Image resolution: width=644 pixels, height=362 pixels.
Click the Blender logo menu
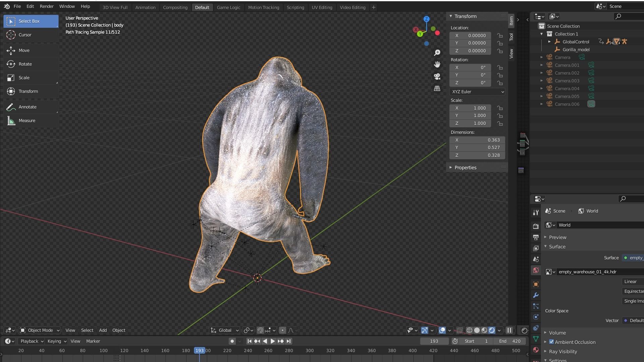[7, 6]
